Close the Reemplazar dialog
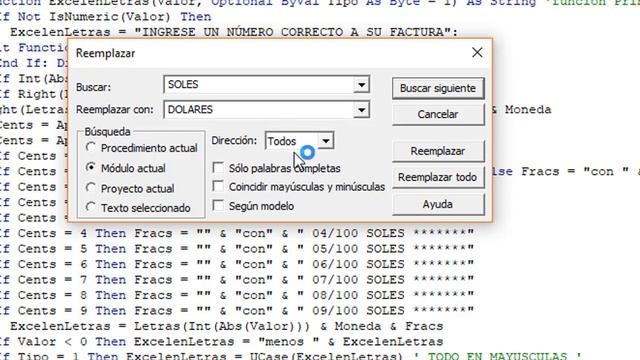Viewport: 640px width, 360px height. [x=477, y=52]
